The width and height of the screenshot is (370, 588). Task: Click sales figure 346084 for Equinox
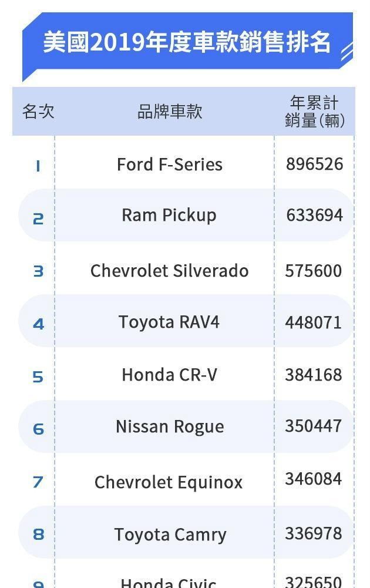tap(314, 479)
